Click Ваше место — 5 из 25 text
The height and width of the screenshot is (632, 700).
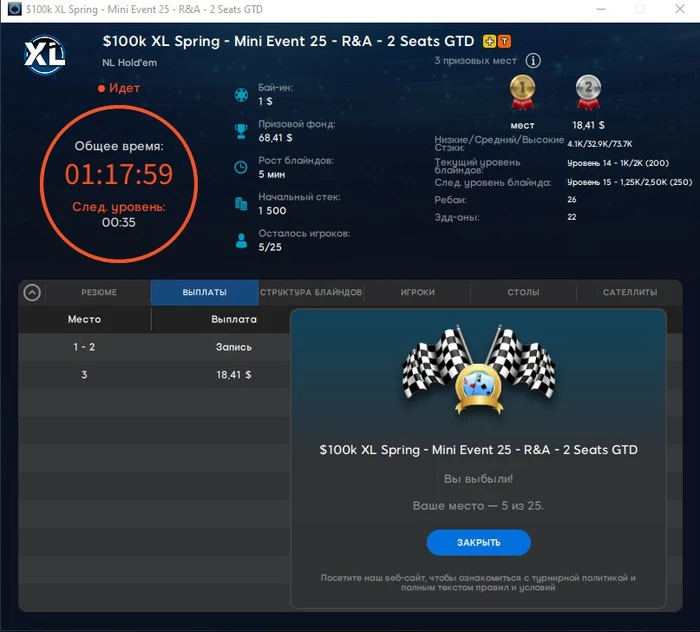pyautogui.click(x=478, y=506)
